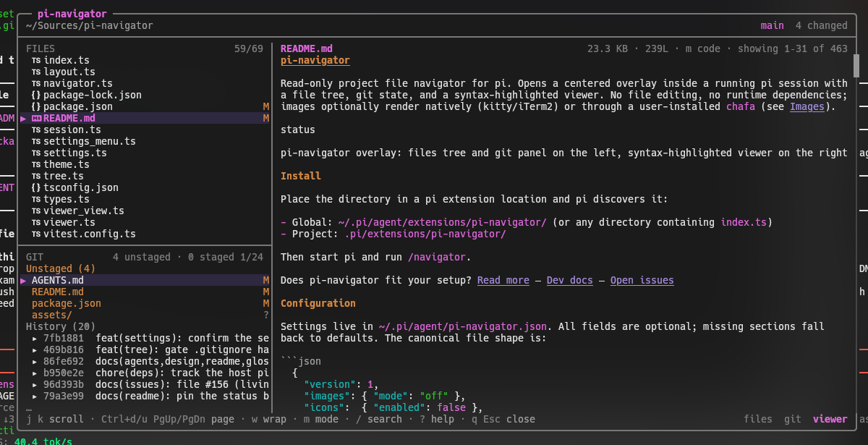
Task: Click the TS icon beside settings.ts
Action: pyautogui.click(x=36, y=153)
